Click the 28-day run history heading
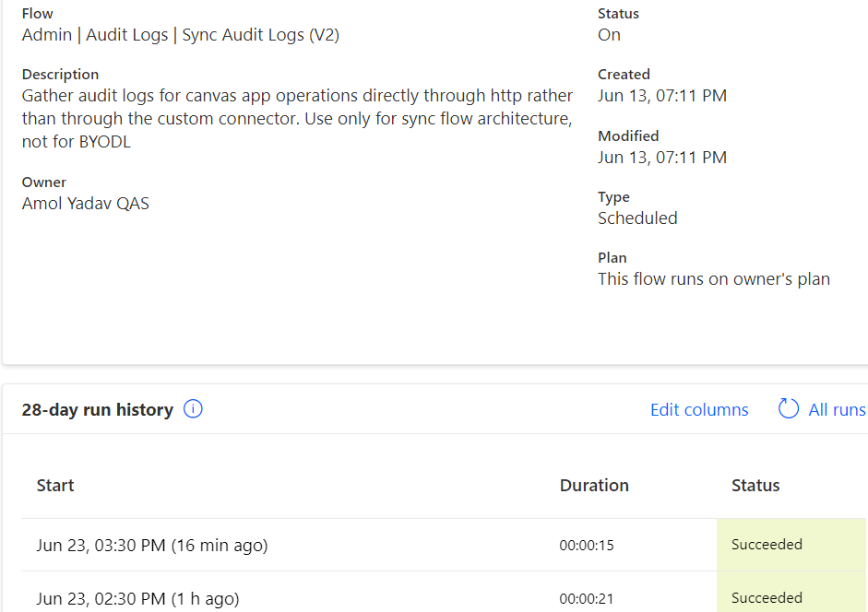The image size is (868, 612). coord(98,408)
